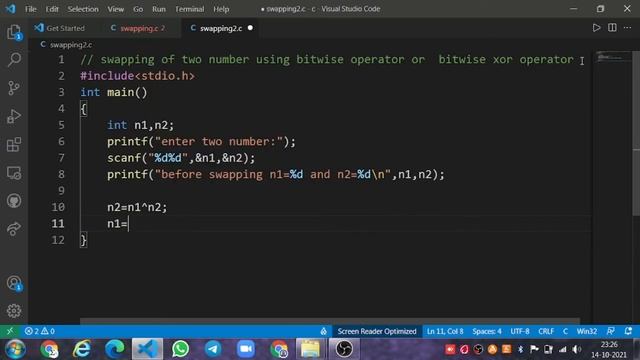Open the Accounts menu icon

coord(14,283)
